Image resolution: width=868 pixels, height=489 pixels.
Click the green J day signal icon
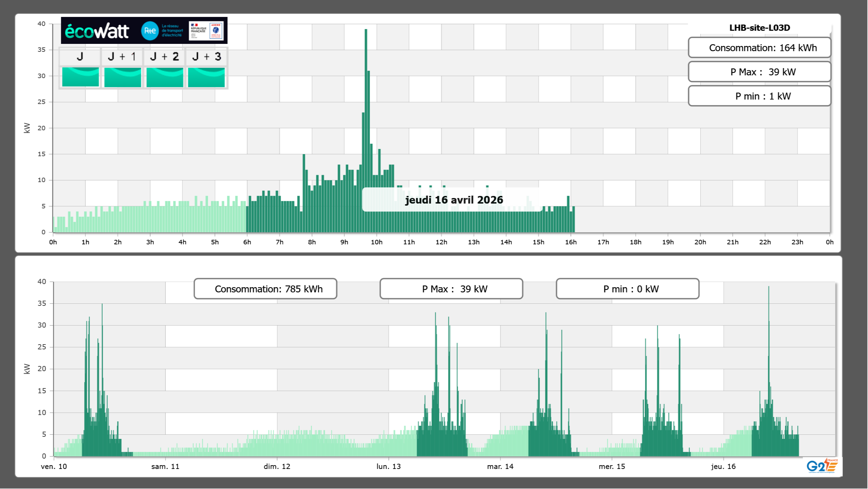(x=80, y=77)
